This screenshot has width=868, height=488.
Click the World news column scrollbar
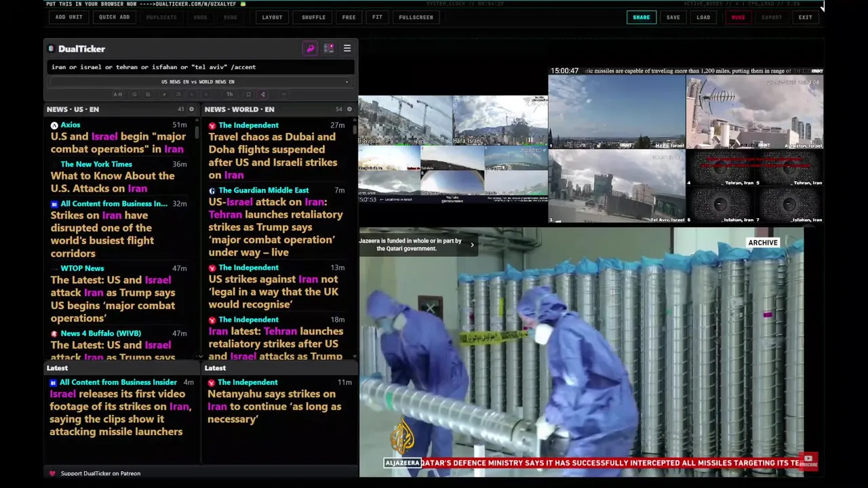(355, 129)
